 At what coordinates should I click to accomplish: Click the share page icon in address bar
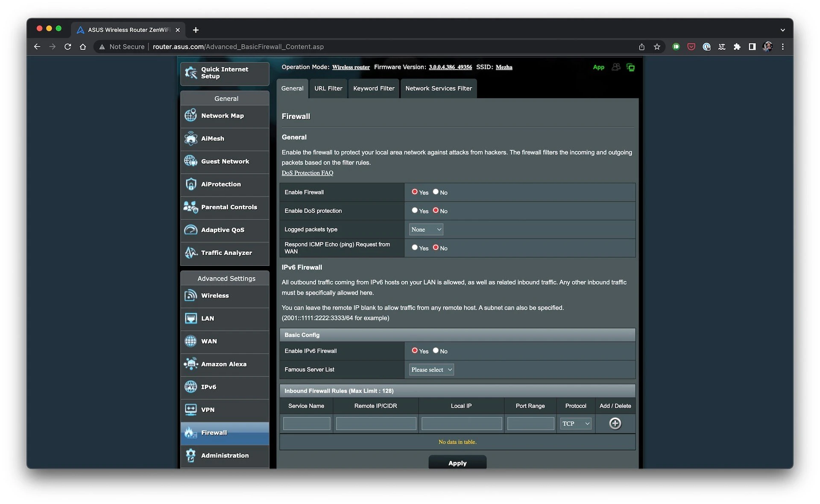pyautogui.click(x=641, y=47)
